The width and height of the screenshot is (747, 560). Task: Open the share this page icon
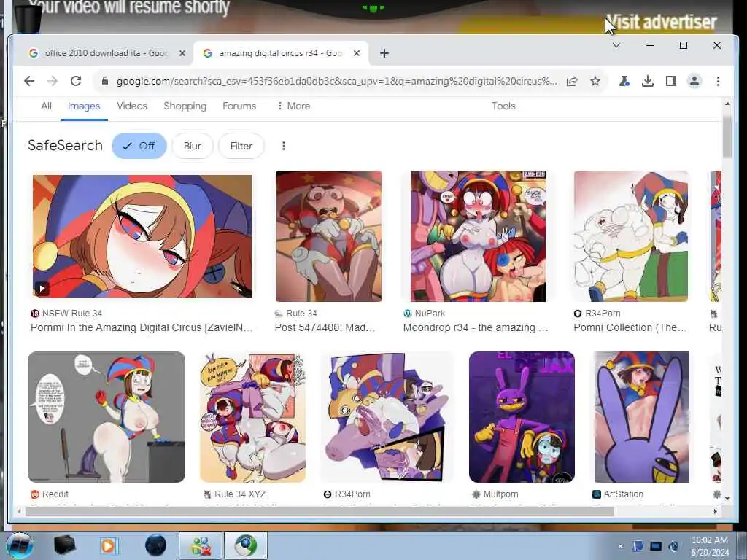pyautogui.click(x=572, y=81)
